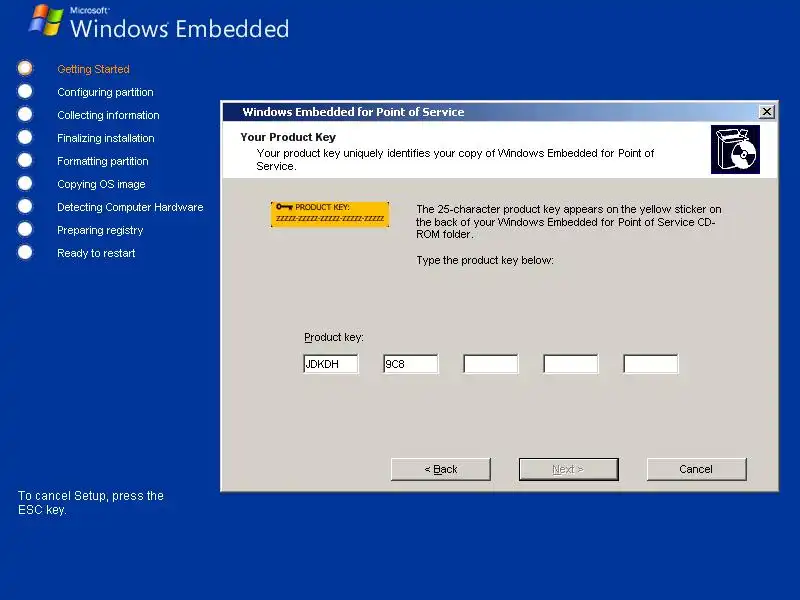Select the third empty product key field

[491, 364]
